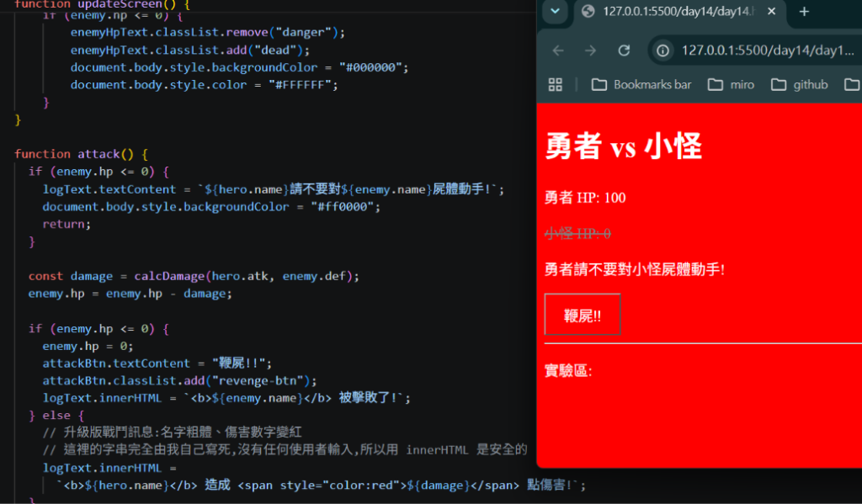Screen dimensions: 862x504
Task: Open a new browser tab
Action: tap(804, 12)
